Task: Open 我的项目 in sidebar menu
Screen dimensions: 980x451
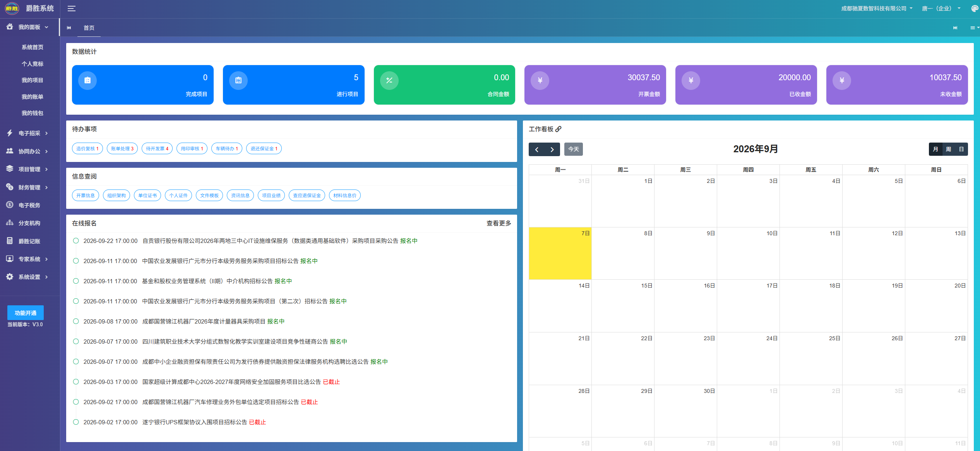Action: point(32,80)
